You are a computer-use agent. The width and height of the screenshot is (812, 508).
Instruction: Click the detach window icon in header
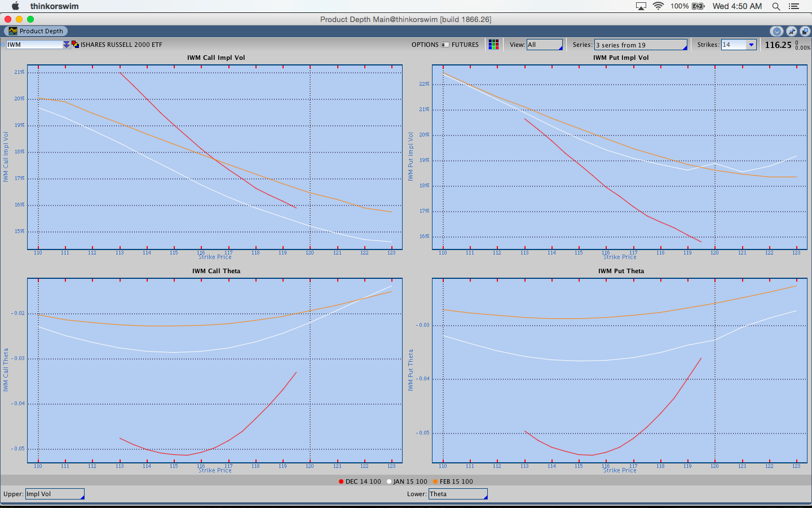pos(805,32)
